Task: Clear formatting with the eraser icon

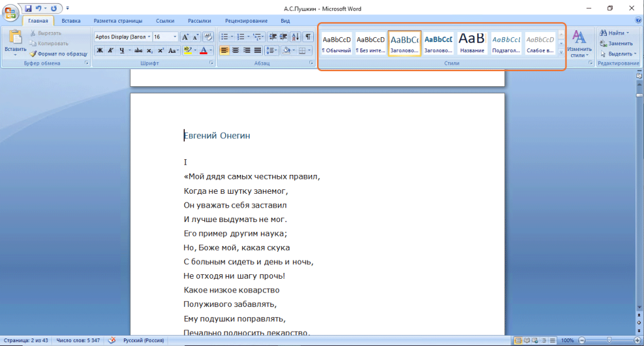Action: pyautogui.click(x=208, y=37)
